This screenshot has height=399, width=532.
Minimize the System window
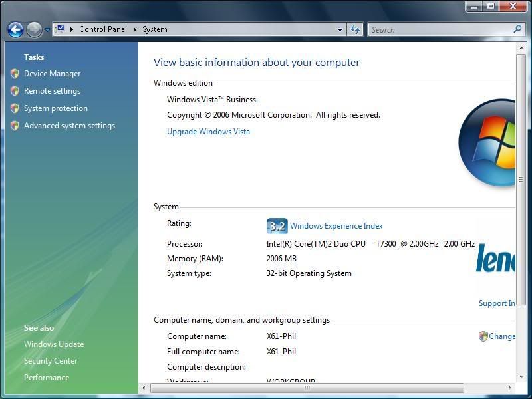click(475, 6)
